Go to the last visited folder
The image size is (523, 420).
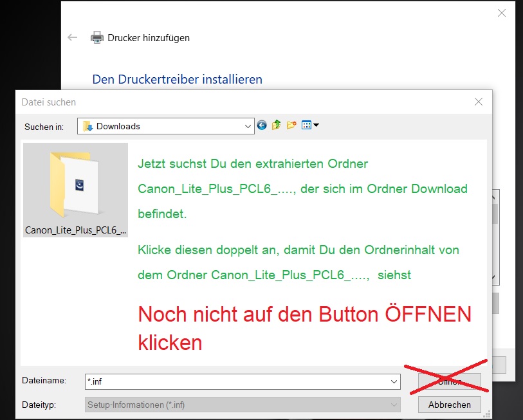coord(262,125)
